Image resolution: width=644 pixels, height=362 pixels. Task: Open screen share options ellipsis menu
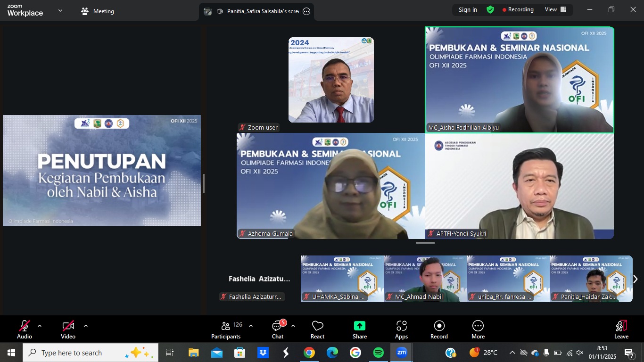tap(306, 12)
